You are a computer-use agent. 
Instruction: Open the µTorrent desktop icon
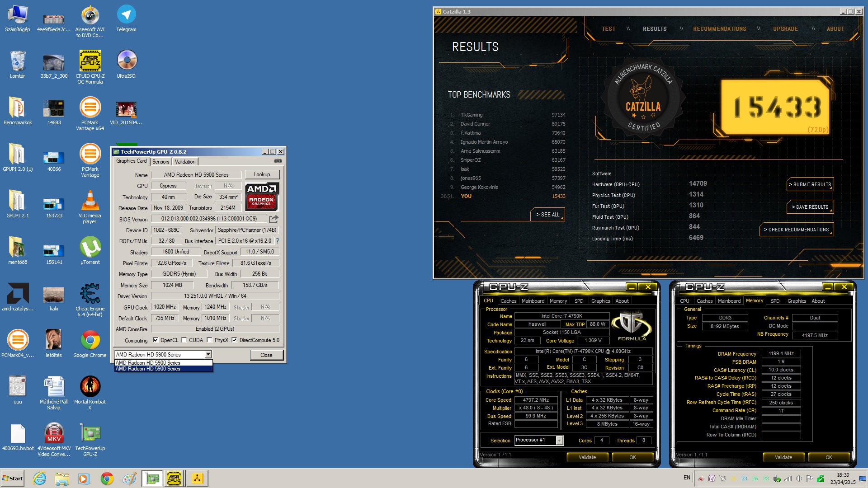point(90,251)
